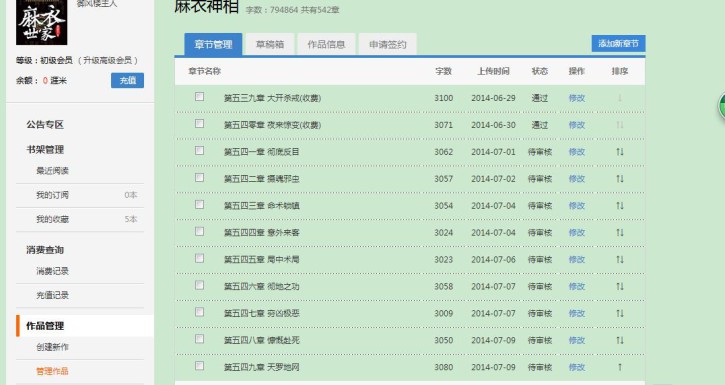Click the 字数 column header
Viewport: 725px width, 385px height.
pyautogui.click(x=443, y=71)
